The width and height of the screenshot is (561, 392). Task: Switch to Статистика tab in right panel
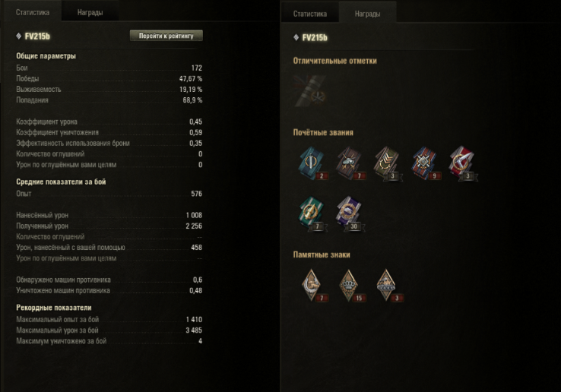point(310,14)
